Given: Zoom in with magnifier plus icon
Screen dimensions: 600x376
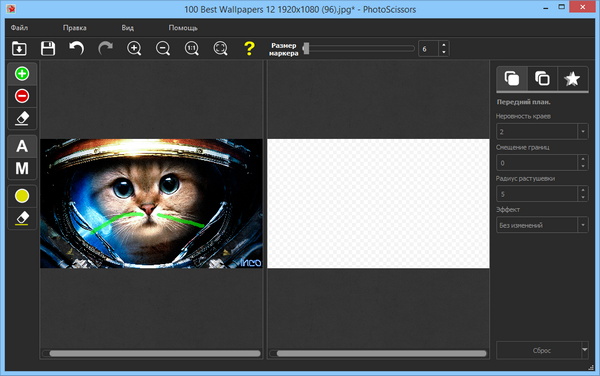Looking at the screenshot, I should pos(134,49).
